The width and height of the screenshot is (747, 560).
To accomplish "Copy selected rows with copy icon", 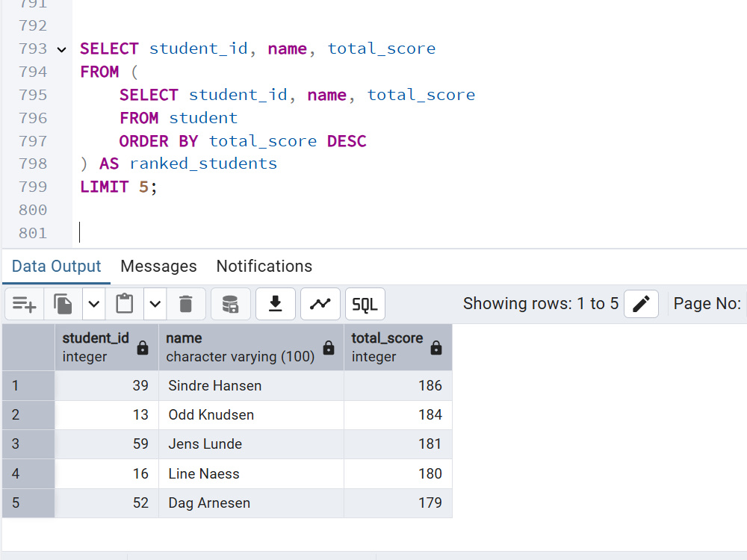I will (63, 304).
